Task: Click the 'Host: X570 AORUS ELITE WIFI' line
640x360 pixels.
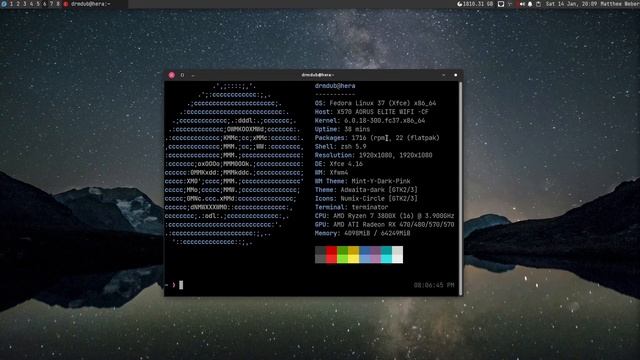Action: 372,112
